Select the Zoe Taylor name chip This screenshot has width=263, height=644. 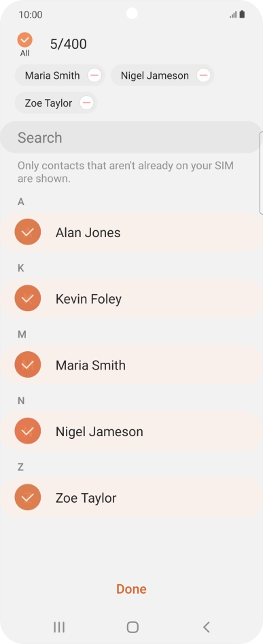click(x=48, y=103)
